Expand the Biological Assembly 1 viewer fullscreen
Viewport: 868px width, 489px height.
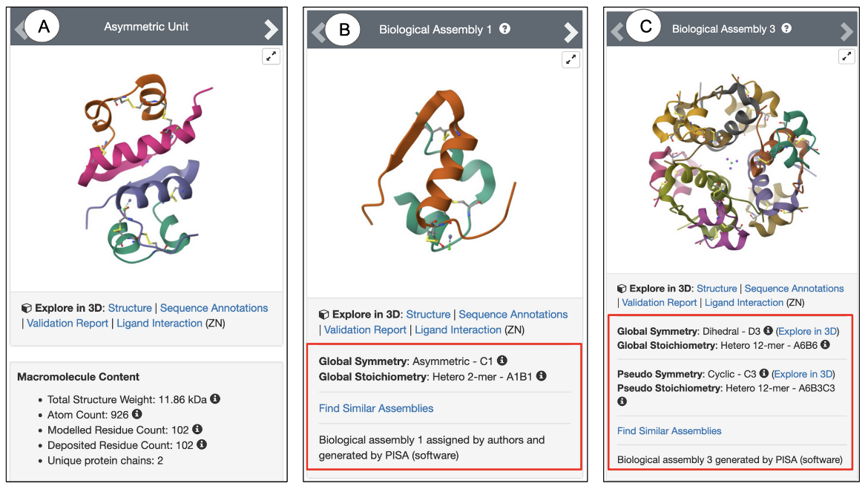click(571, 60)
